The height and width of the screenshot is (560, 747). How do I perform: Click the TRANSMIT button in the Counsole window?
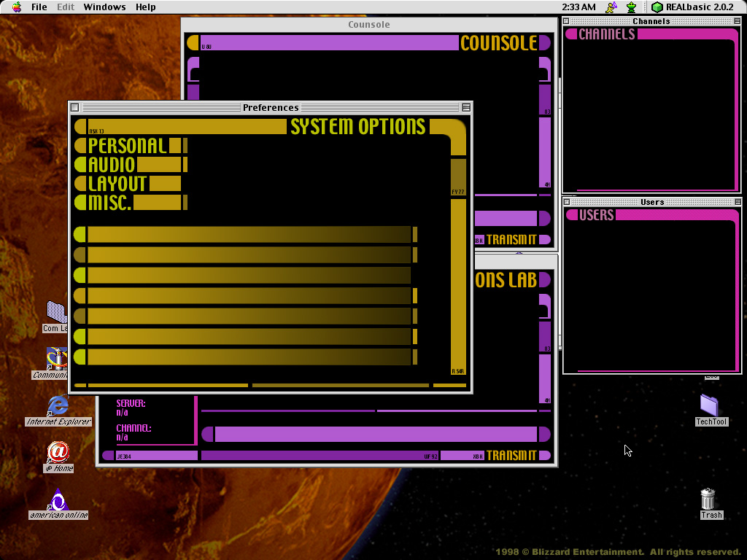click(x=511, y=239)
